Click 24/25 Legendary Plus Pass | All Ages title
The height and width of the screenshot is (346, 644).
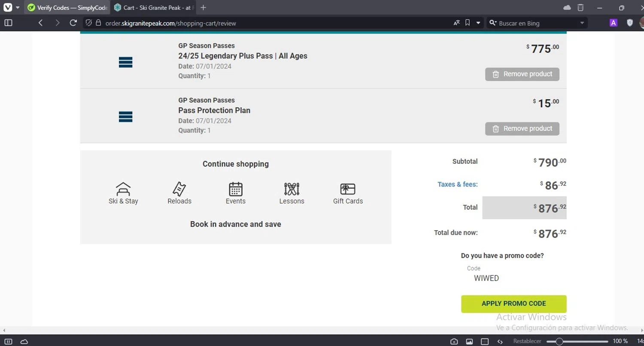(243, 56)
